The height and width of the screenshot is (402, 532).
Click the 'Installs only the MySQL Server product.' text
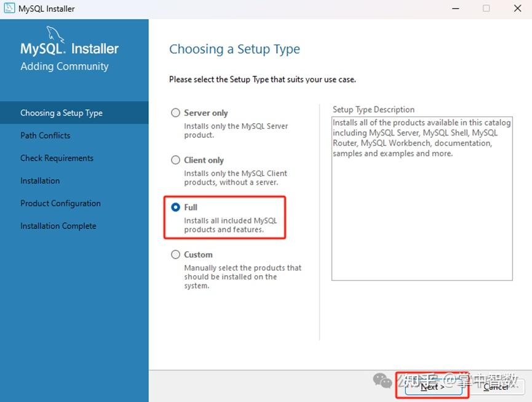pyautogui.click(x=236, y=131)
